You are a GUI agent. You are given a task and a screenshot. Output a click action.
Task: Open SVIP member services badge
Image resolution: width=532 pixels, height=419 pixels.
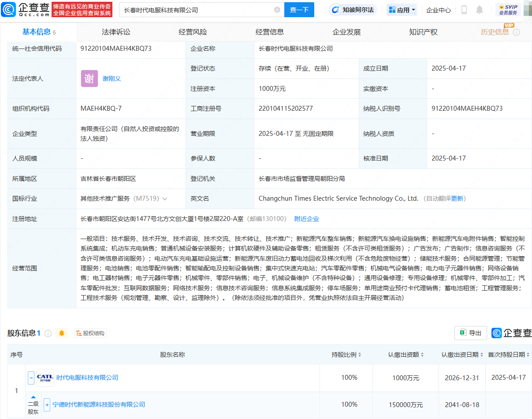(508, 10)
